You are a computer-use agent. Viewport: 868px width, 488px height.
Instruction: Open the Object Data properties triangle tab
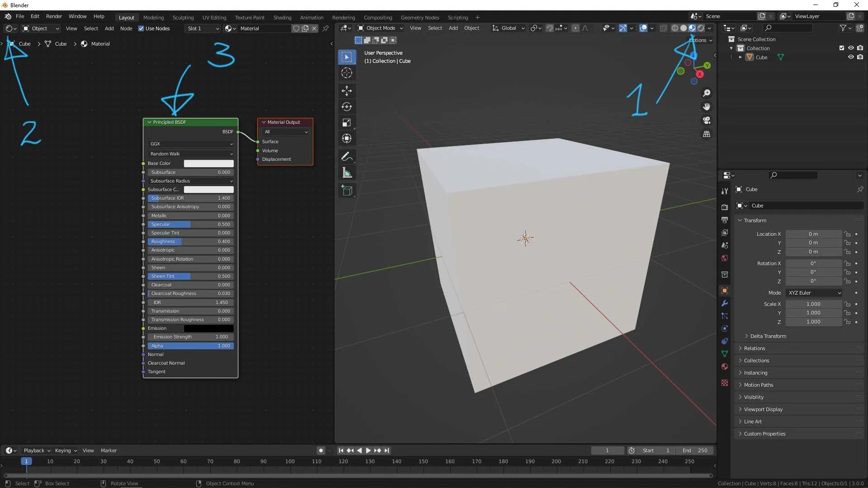[725, 354]
